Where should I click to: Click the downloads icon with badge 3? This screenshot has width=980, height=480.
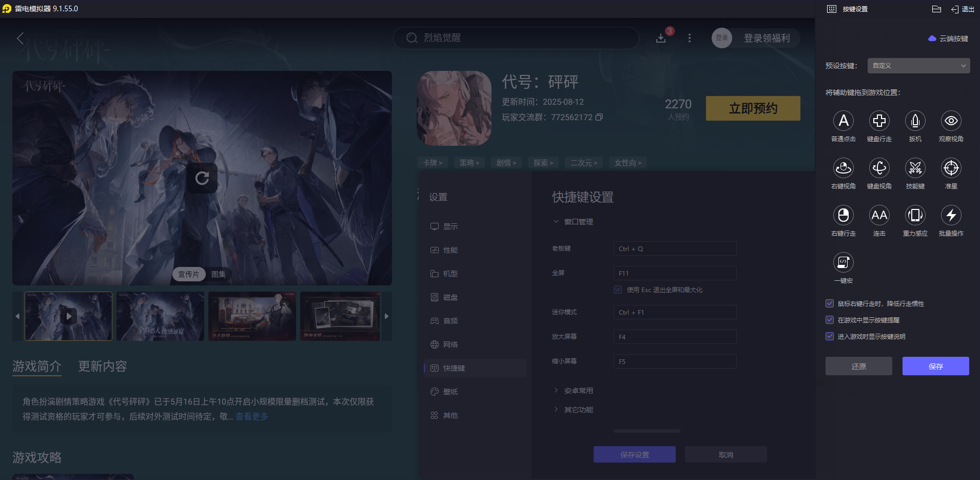[661, 38]
